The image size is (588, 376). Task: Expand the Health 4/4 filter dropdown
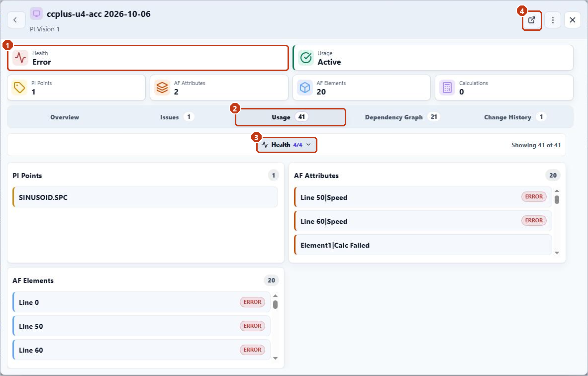(x=287, y=145)
